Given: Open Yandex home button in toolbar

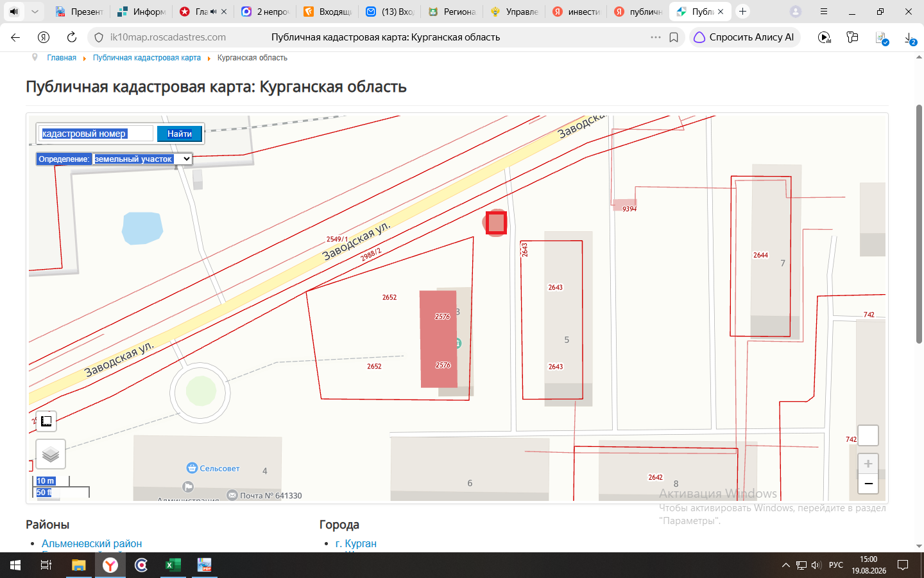Looking at the screenshot, I should pyautogui.click(x=44, y=37).
